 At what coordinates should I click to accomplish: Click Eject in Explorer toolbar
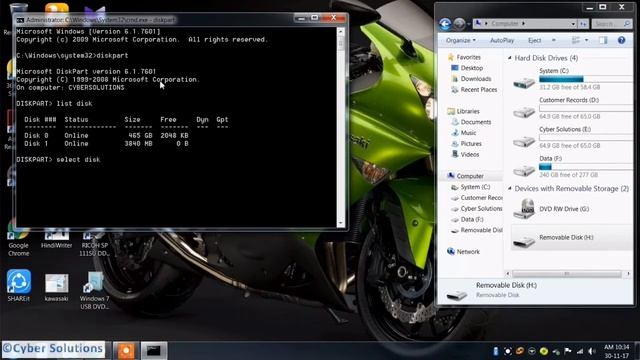pos(534,40)
